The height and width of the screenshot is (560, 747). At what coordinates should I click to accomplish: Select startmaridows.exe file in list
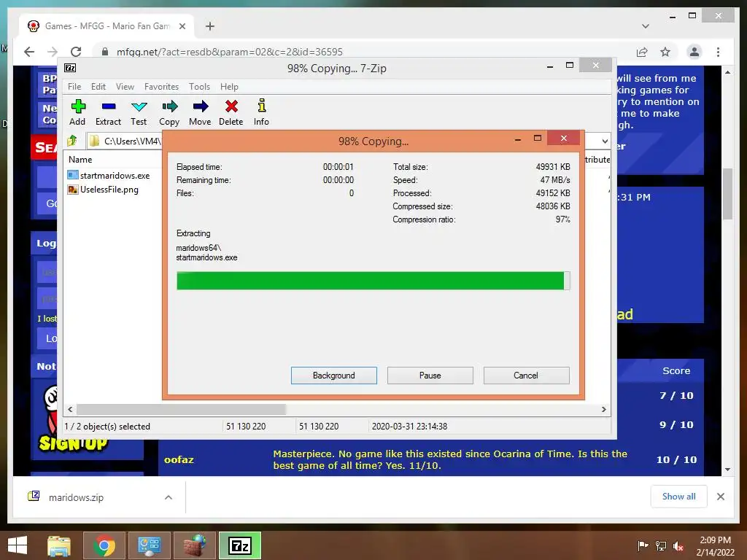[x=109, y=175]
